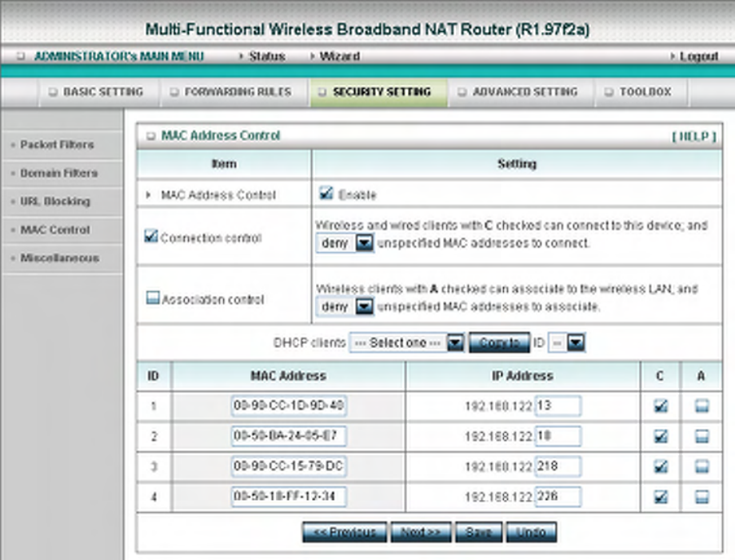Select URL Blocking from the sidebar
The image size is (735, 560).
tap(55, 202)
